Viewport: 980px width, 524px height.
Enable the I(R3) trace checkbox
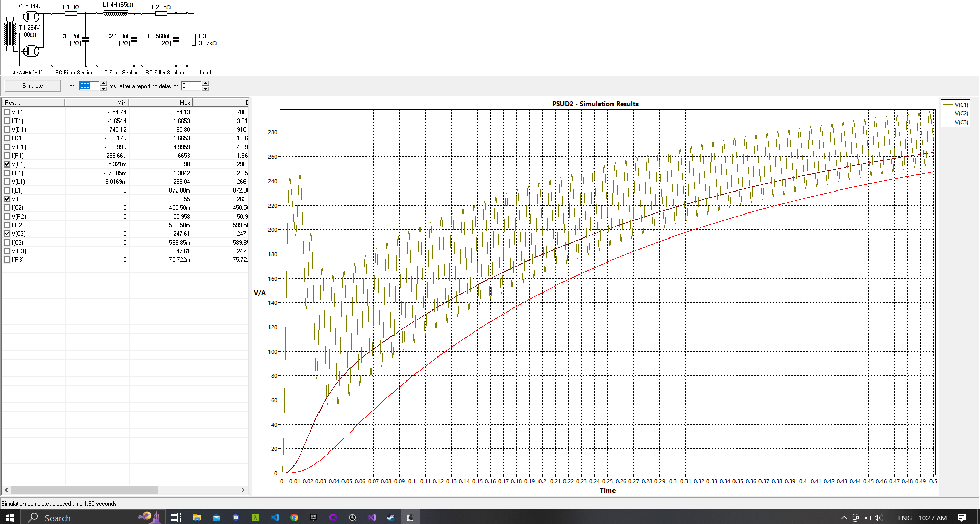(7, 259)
